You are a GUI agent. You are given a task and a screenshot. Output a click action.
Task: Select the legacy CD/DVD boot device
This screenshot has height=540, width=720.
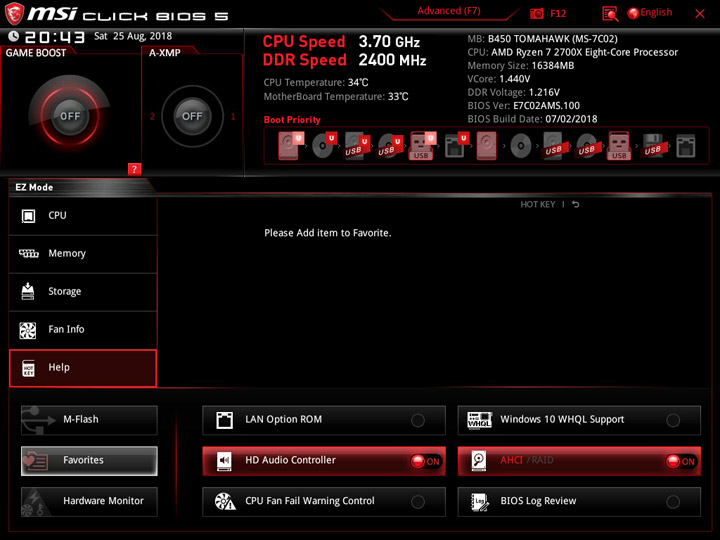coord(521,146)
